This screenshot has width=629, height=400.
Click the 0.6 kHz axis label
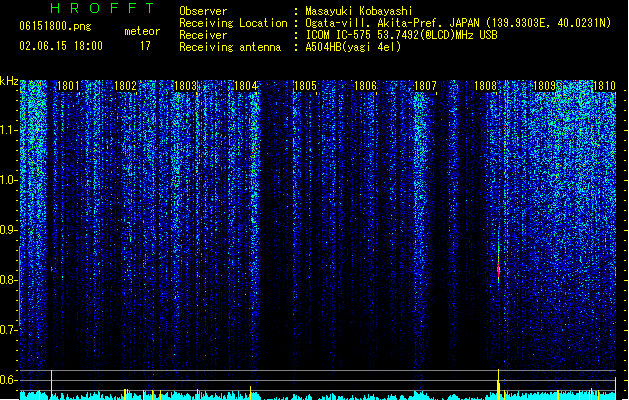8,380
